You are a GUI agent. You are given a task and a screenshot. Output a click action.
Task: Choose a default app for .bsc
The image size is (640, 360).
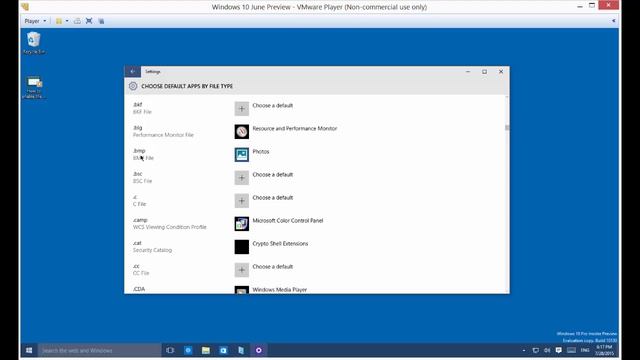coord(242,178)
